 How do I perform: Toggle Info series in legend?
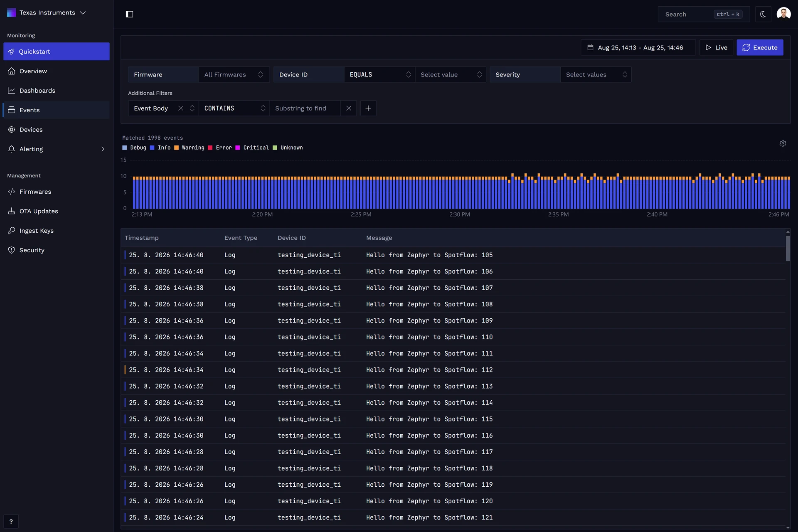pos(160,148)
